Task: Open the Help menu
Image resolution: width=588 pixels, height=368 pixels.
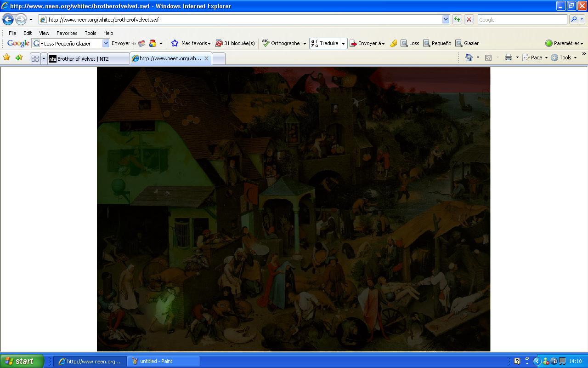Action: pos(108,33)
